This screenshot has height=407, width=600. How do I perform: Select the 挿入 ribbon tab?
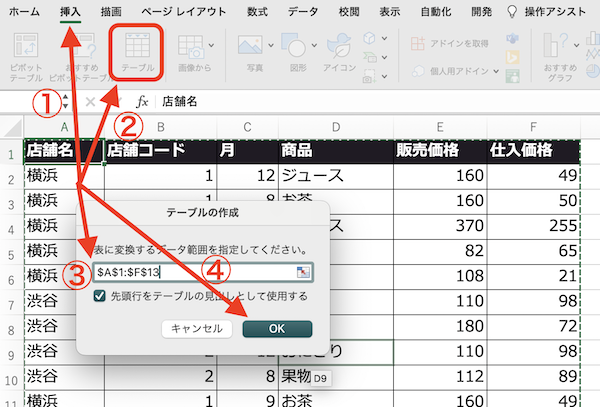tap(70, 12)
